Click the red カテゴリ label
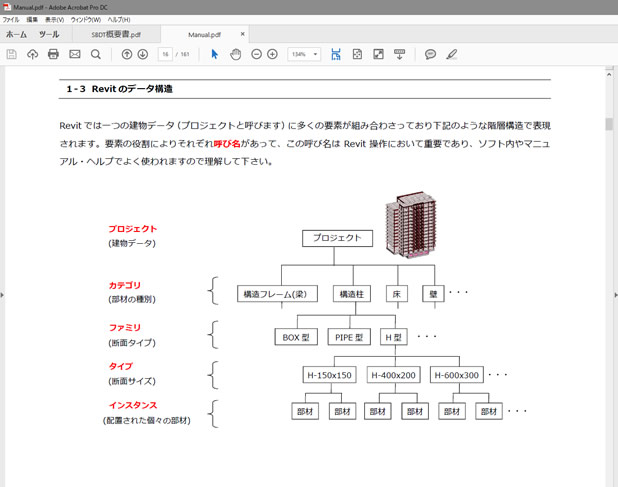Viewport: 618px width, 487px height. point(125,285)
